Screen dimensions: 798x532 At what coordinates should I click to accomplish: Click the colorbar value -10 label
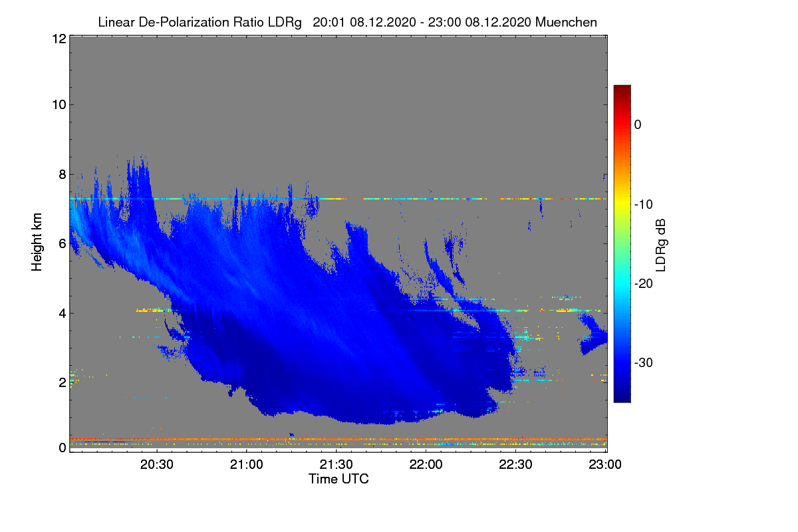pyautogui.click(x=642, y=204)
